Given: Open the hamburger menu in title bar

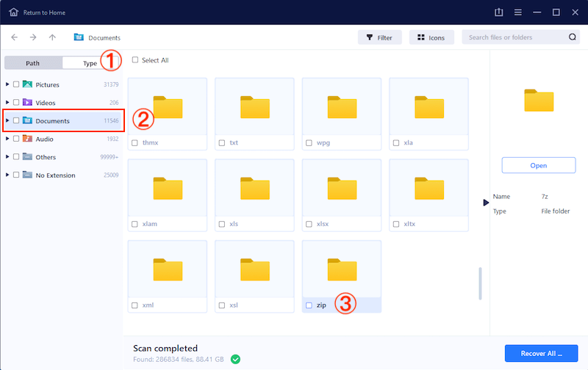Looking at the screenshot, I should click(518, 12).
